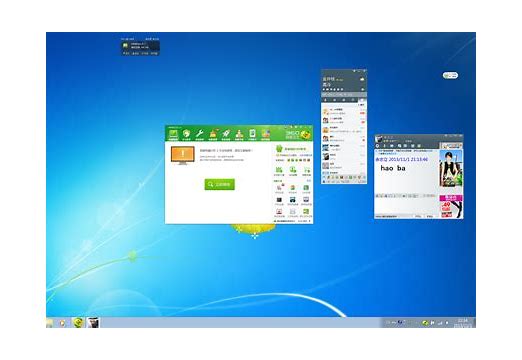The image size is (522, 360).
Task: Open the red laptop tool in 360 grid
Action: [x=279, y=212]
